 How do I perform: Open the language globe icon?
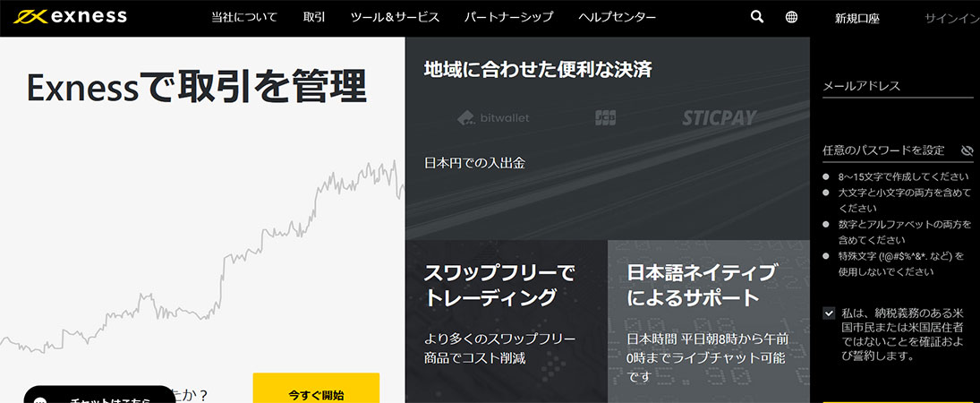click(x=791, y=17)
